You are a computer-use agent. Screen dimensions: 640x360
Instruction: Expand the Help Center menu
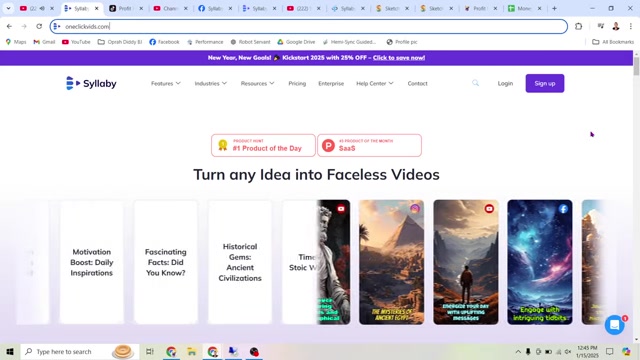click(x=375, y=83)
